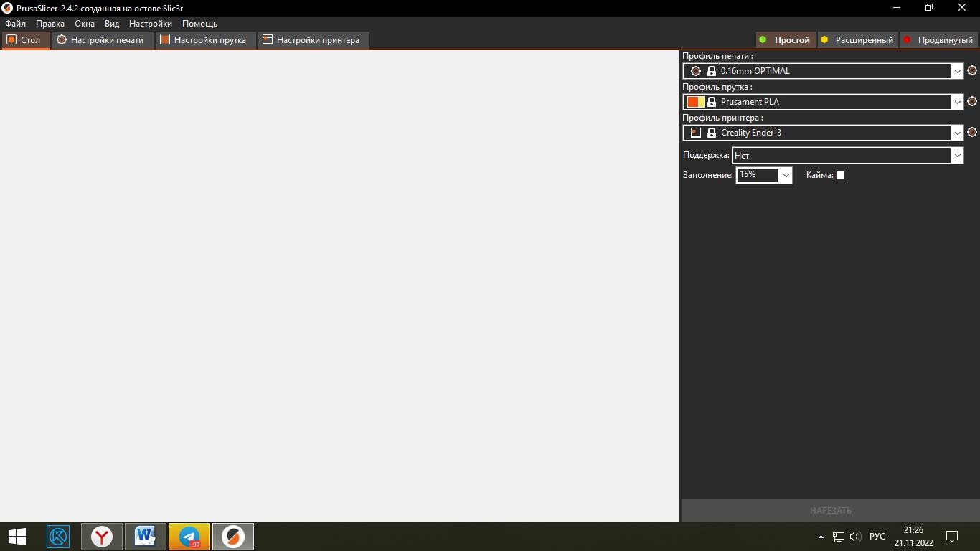Open the Файл menu
The image size is (980, 551).
pos(15,24)
